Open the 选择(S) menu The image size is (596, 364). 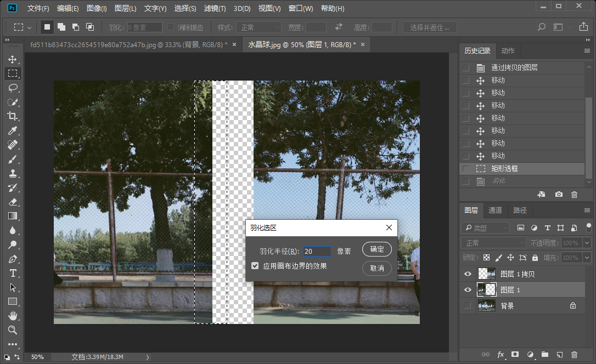[185, 8]
